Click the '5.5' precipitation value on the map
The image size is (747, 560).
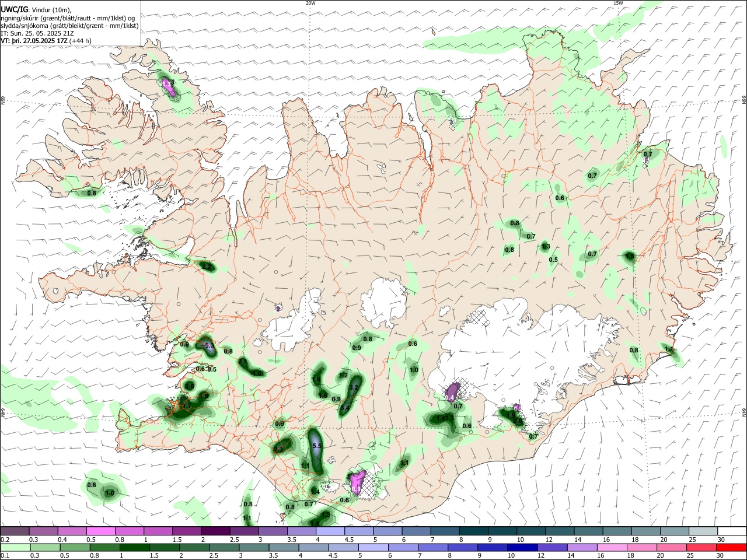point(317,446)
